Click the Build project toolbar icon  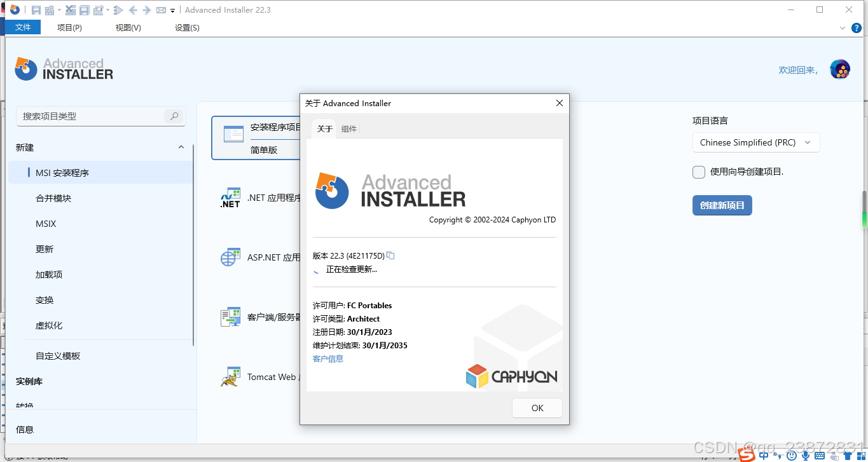click(x=50, y=10)
